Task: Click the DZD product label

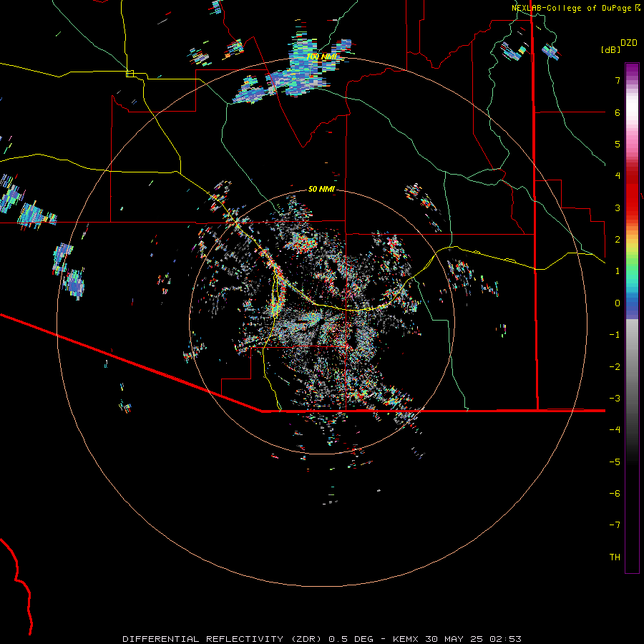Action: pyautogui.click(x=628, y=43)
